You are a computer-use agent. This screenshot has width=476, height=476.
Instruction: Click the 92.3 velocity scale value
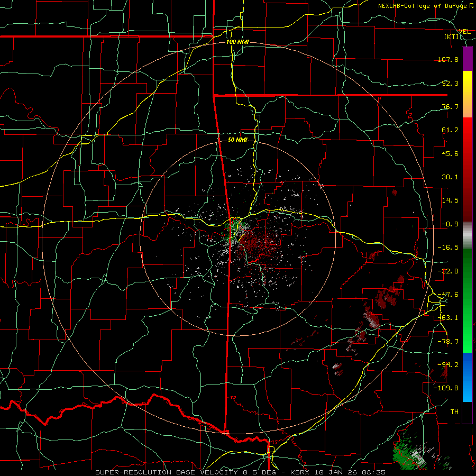(450, 83)
